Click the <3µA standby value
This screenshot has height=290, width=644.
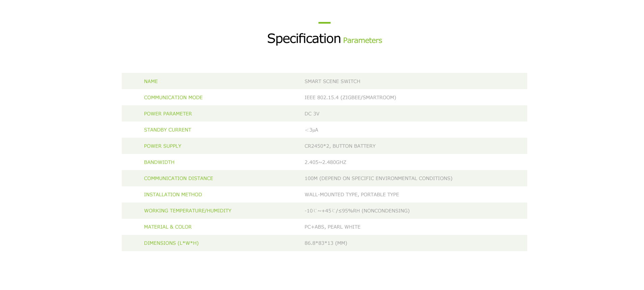[x=311, y=130]
